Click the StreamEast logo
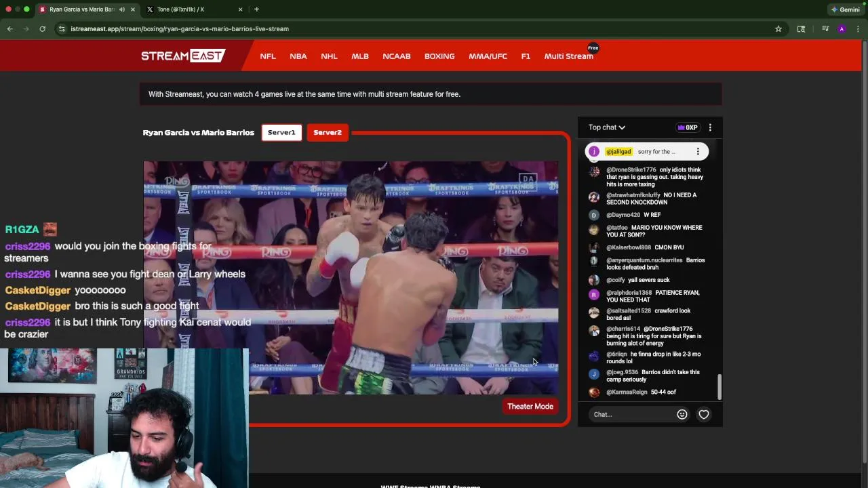The height and width of the screenshot is (488, 868). point(183,56)
